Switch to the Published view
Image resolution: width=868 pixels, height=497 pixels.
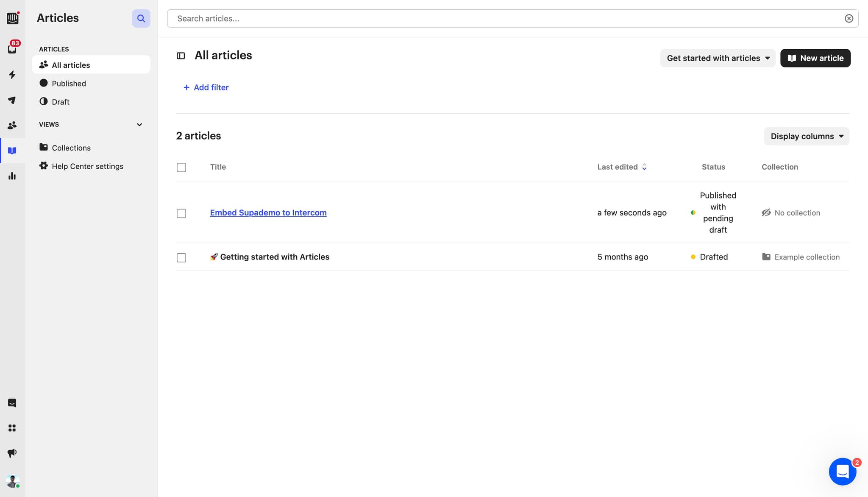tap(69, 83)
